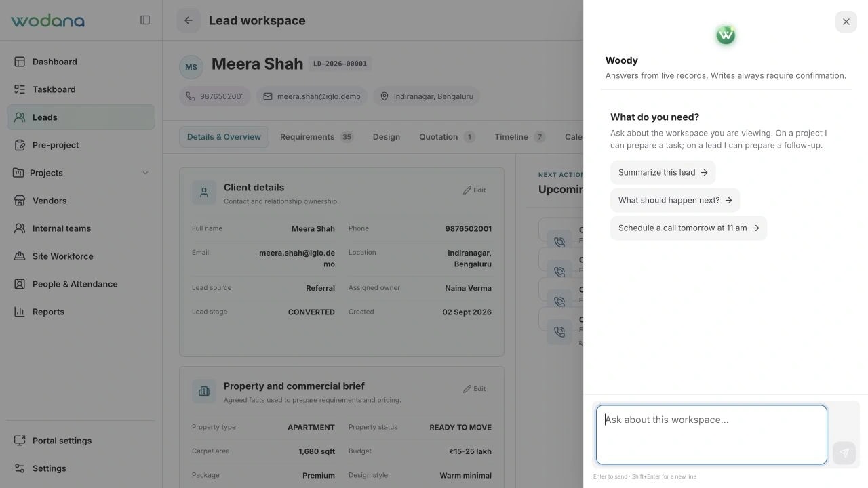Click the wodana logo
The image size is (868, 488).
(47, 20)
